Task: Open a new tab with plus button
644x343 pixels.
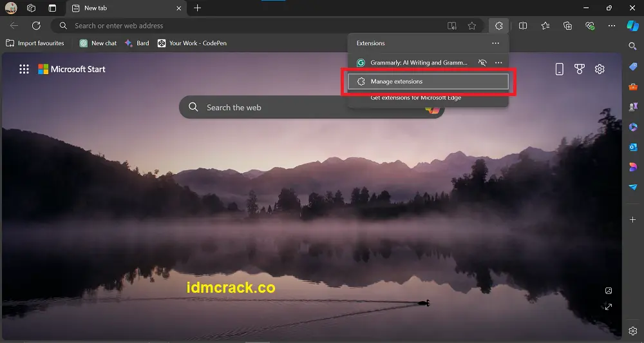Action: click(198, 8)
